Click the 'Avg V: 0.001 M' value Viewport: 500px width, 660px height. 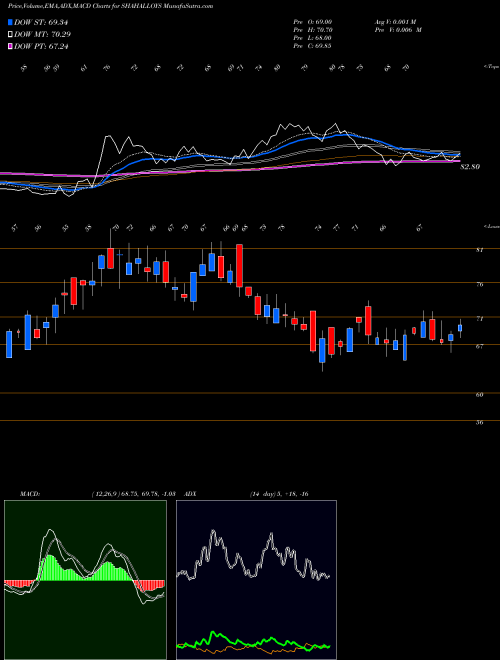(x=395, y=22)
